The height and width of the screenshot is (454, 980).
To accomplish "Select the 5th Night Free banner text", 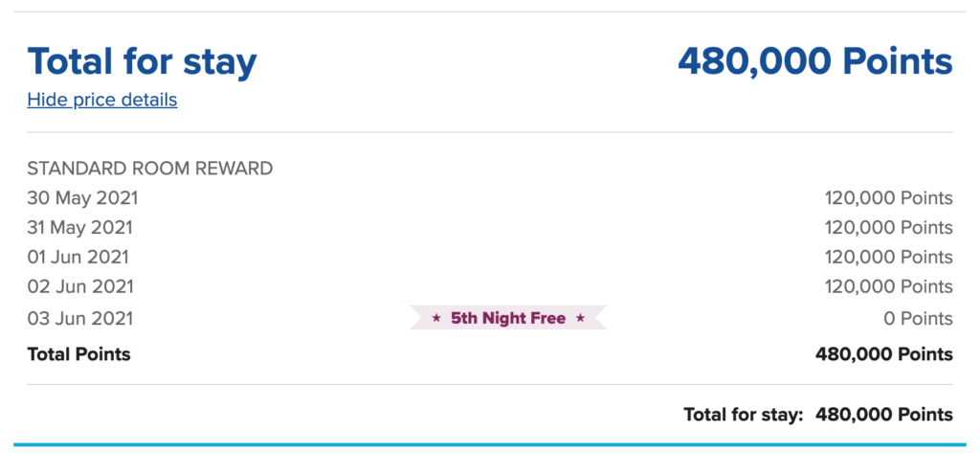I will pyautogui.click(x=508, y=318).
